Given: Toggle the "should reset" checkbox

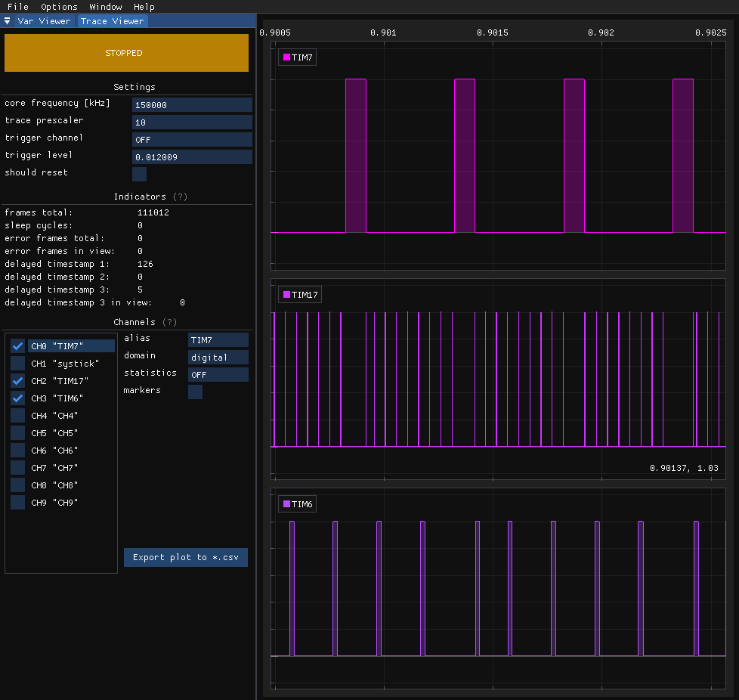Looking at the screenshot, I should 139,174.
